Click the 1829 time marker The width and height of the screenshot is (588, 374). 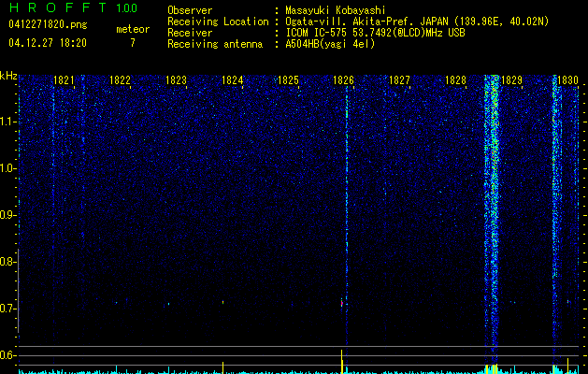point(512,80)
